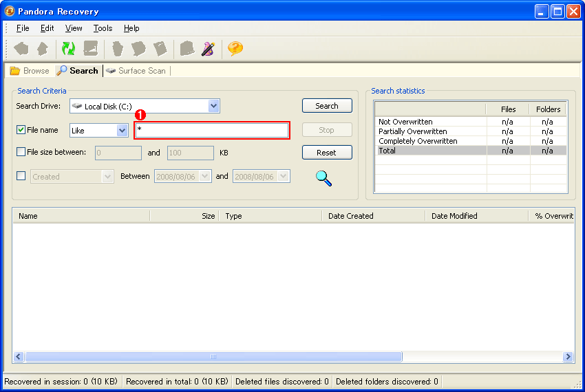Image resolution: width=585 pixels, height=392 pixels.
Task: Click the Pandora Recovery title bar logo
Action: point(10,11)
